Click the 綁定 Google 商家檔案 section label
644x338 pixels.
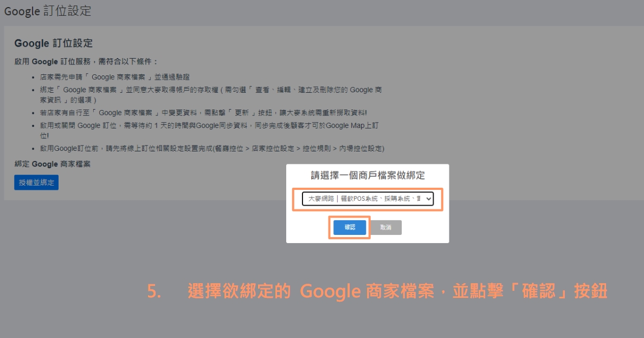[x=53, y=164]
